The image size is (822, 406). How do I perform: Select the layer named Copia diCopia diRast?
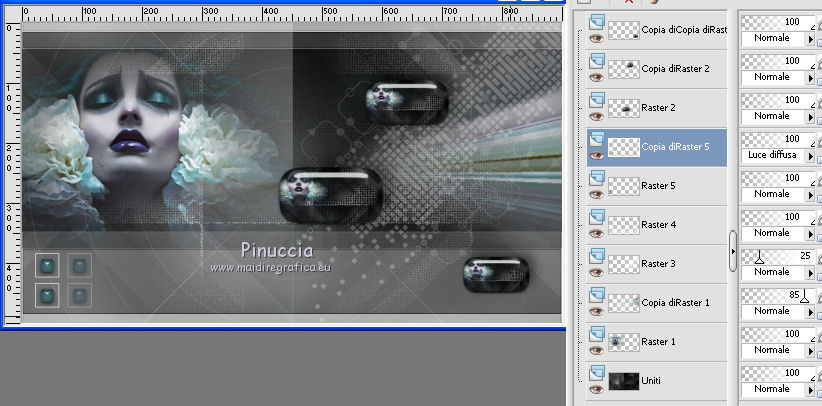point(684,30)
